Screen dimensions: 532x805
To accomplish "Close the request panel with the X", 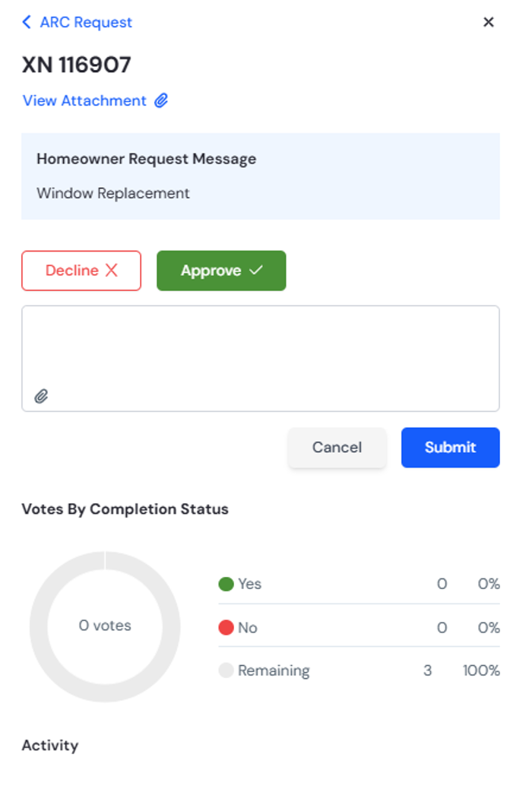I will 489,22.
